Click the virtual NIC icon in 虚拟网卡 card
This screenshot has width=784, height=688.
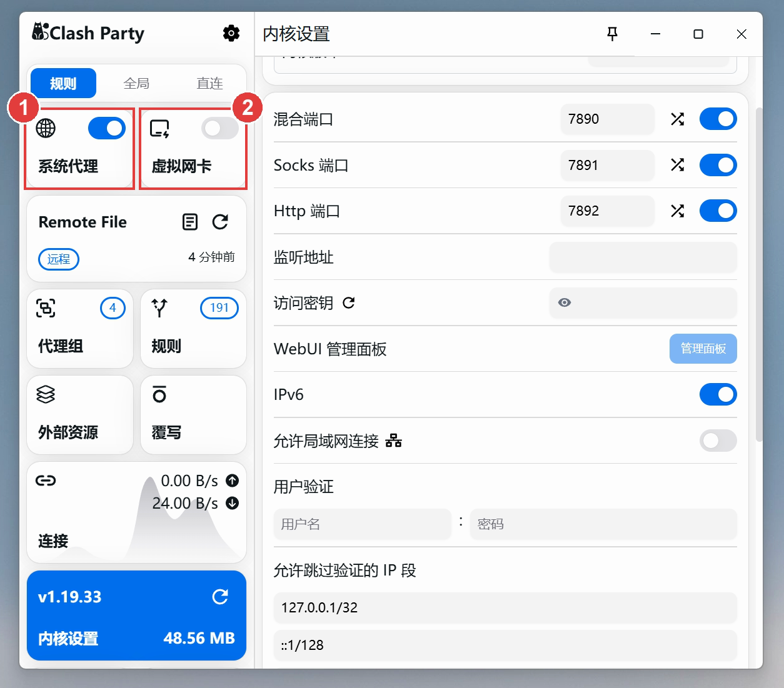[160, 128]
